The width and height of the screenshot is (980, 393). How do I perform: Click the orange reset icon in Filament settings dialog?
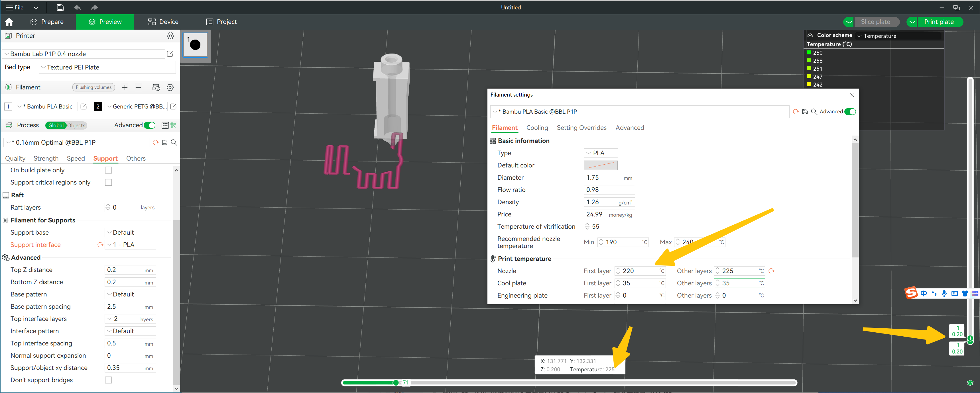(796, 111)
